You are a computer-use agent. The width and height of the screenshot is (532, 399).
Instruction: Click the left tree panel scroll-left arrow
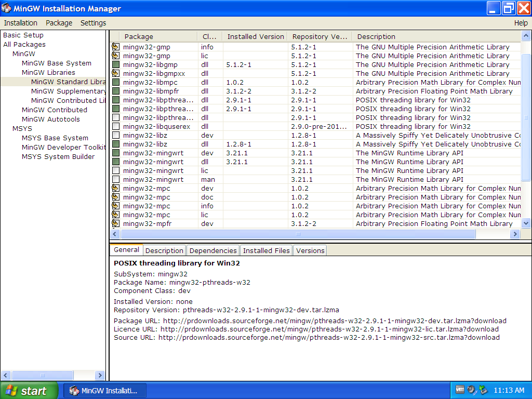coord(5,375)
